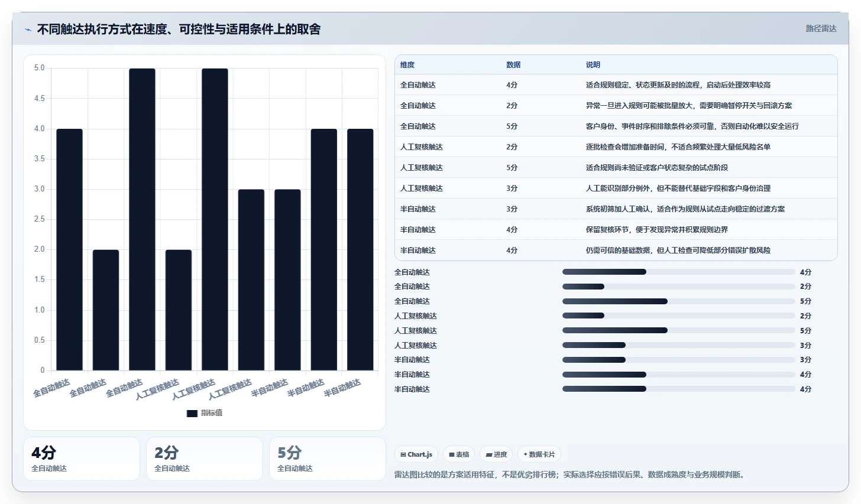Click the 表格 chip
The width and height of the screenshot is (861, 504).
[x=459, y=454]
